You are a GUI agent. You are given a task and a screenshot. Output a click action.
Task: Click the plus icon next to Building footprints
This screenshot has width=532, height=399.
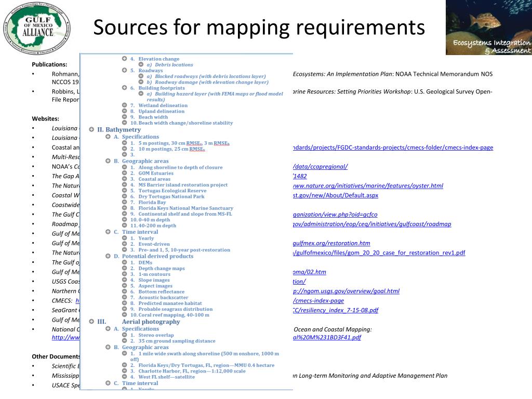click(125, 88)
